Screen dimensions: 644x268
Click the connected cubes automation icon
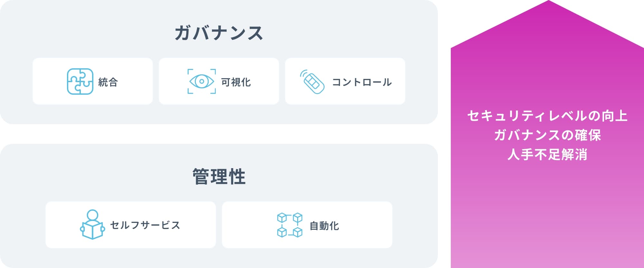click(x=290, y=225)
